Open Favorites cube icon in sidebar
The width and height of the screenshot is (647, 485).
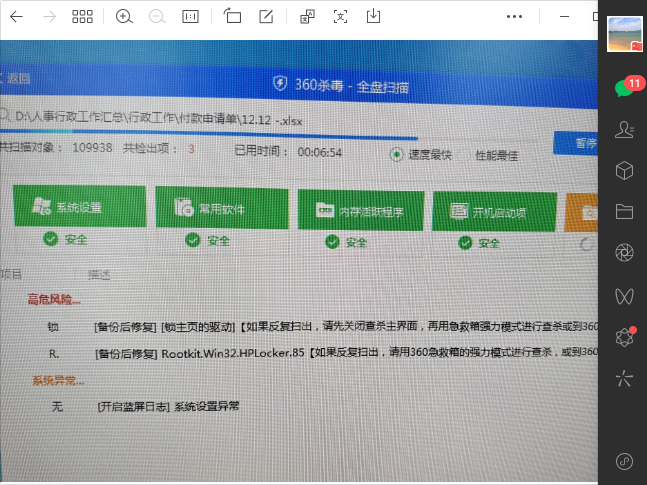624,170
